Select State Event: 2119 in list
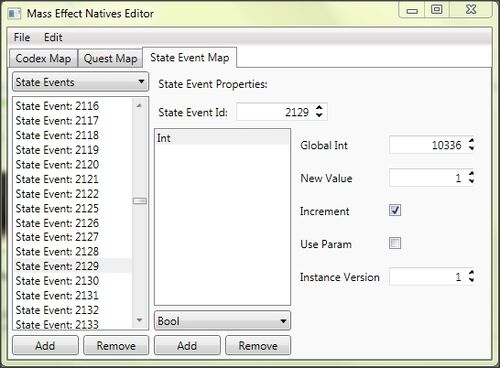The image size is (500, 368). (x=73, y=150)
